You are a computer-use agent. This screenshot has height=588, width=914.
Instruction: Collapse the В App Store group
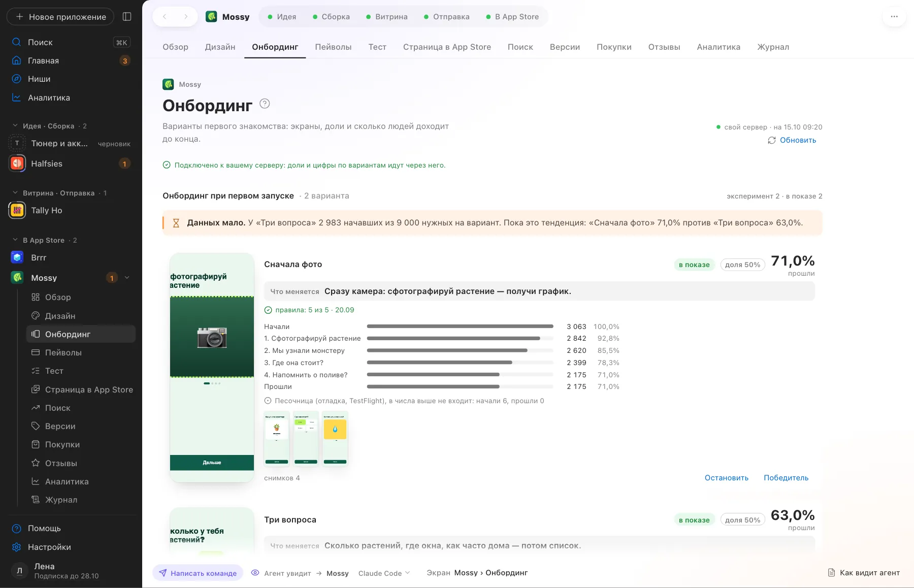(x=15, y=240)
